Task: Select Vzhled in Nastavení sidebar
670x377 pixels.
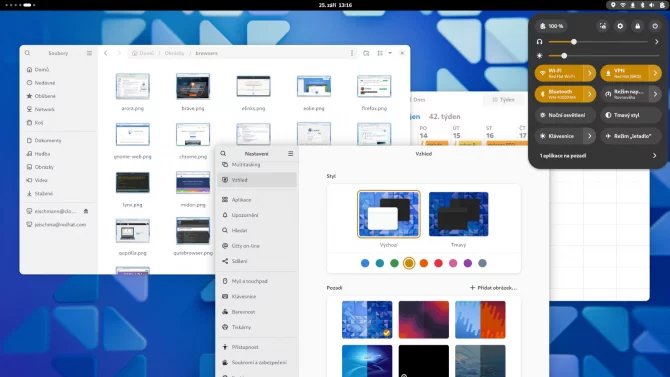Action: pyautogui.click(x=257, y=180)
